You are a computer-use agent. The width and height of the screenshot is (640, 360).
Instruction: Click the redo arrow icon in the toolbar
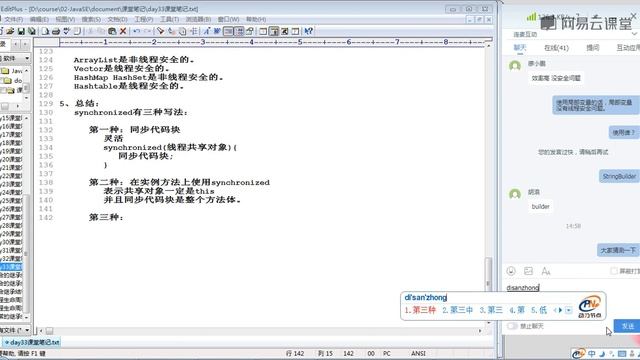tap(147, 31)
